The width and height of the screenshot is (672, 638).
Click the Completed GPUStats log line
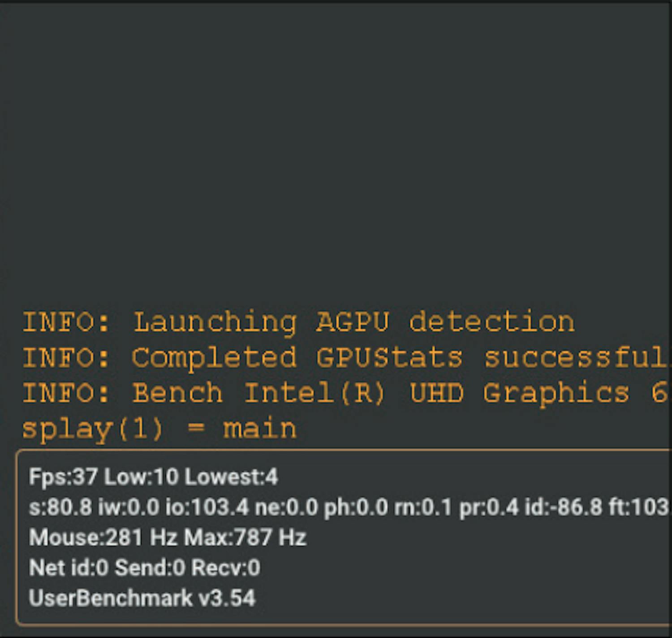[345, 358]
